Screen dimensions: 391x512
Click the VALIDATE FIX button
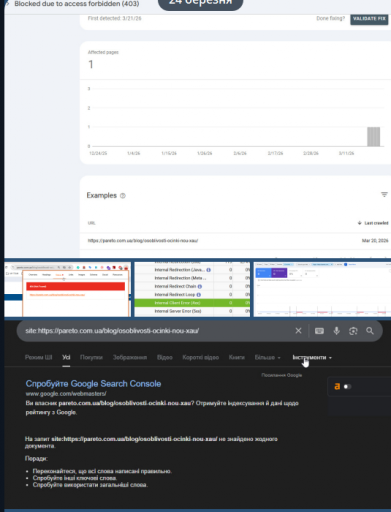click(x=369, y=19)
